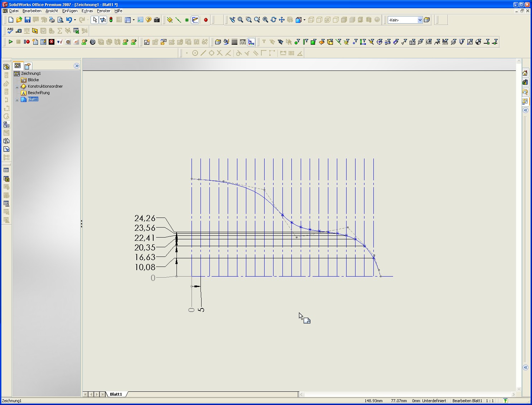Run the spell check ABC tool
Screen dimensions: 532x405
10,31
